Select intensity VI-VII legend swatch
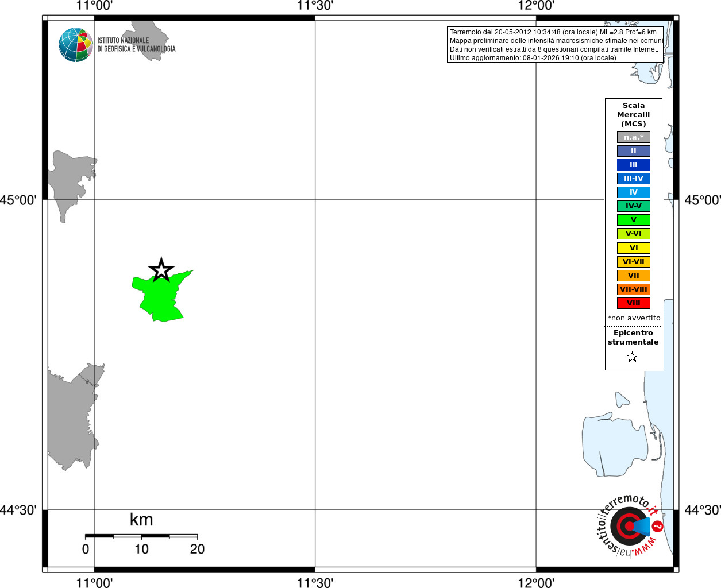Screen dimensions: 721x588 [634, 262]
